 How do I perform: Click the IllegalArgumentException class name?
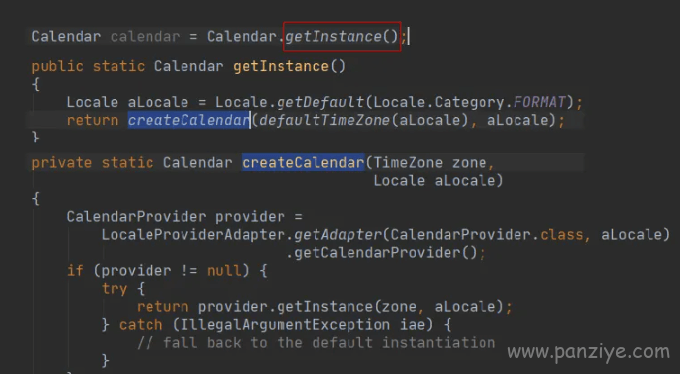point(285,325)
